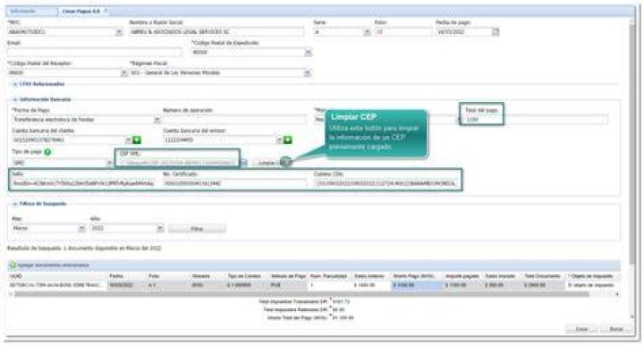Sort by the Fecha column header
The height and width of the screenshot is (345, 644).
click(x=126, y=276)
